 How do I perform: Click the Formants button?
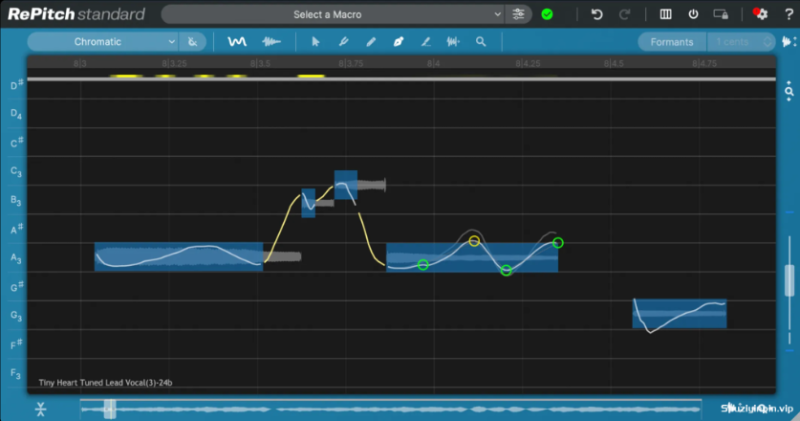click(671, 42)
